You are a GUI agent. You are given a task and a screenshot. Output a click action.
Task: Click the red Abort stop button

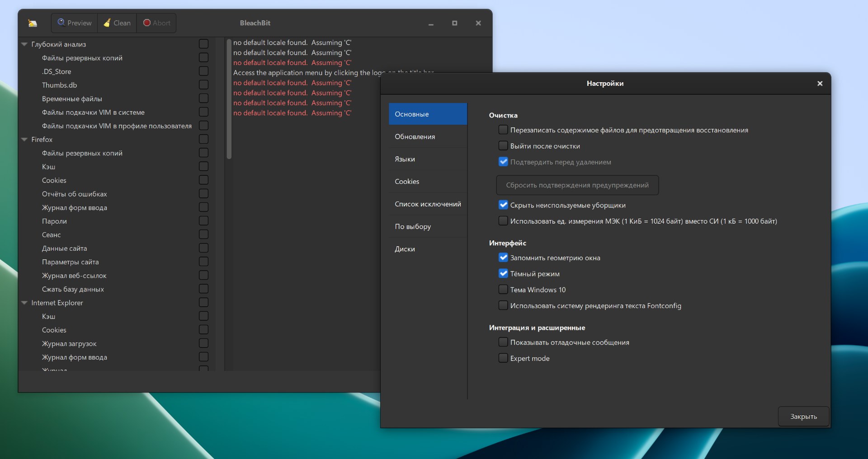[156, 23]
